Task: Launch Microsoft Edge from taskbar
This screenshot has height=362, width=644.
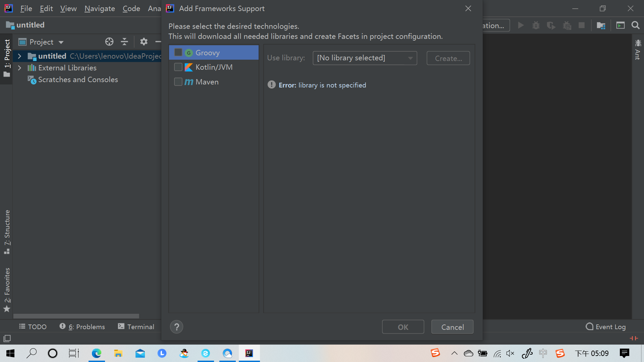Action: (x=97, y=353)
